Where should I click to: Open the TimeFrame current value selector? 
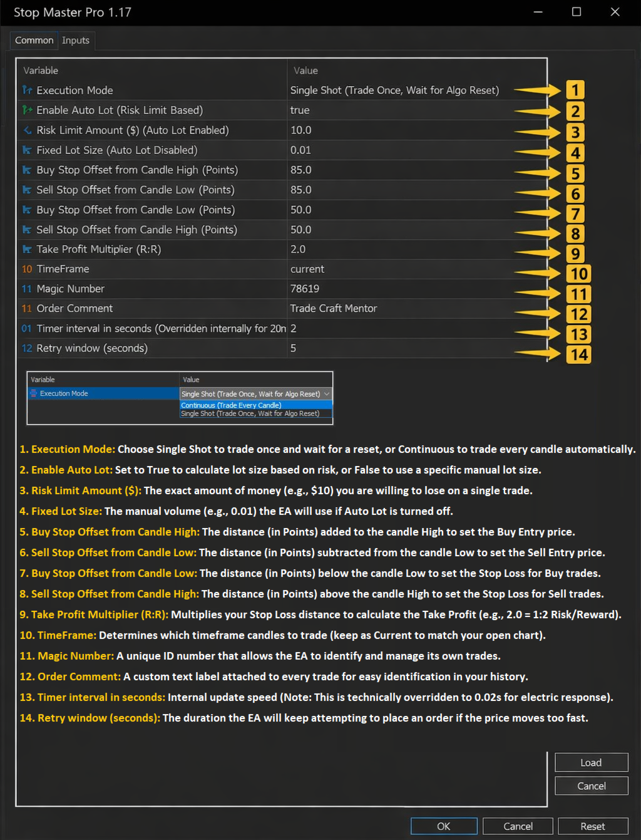pos(307,269)
